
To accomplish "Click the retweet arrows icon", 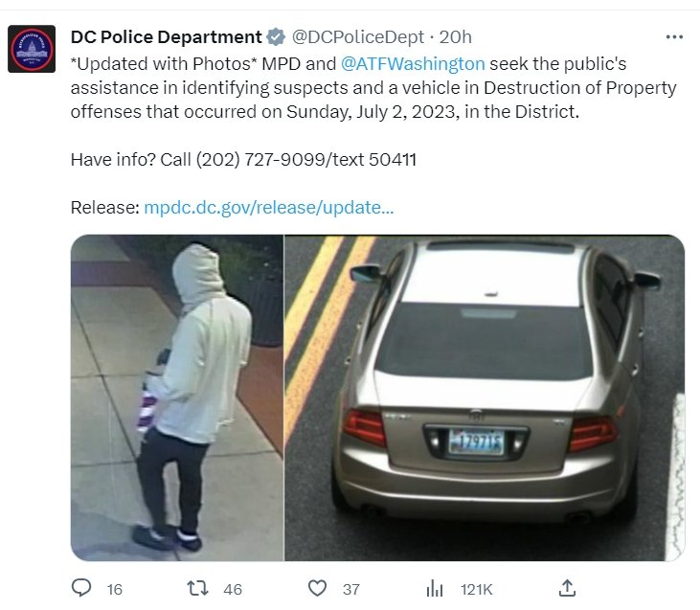I will click(197, 588).
